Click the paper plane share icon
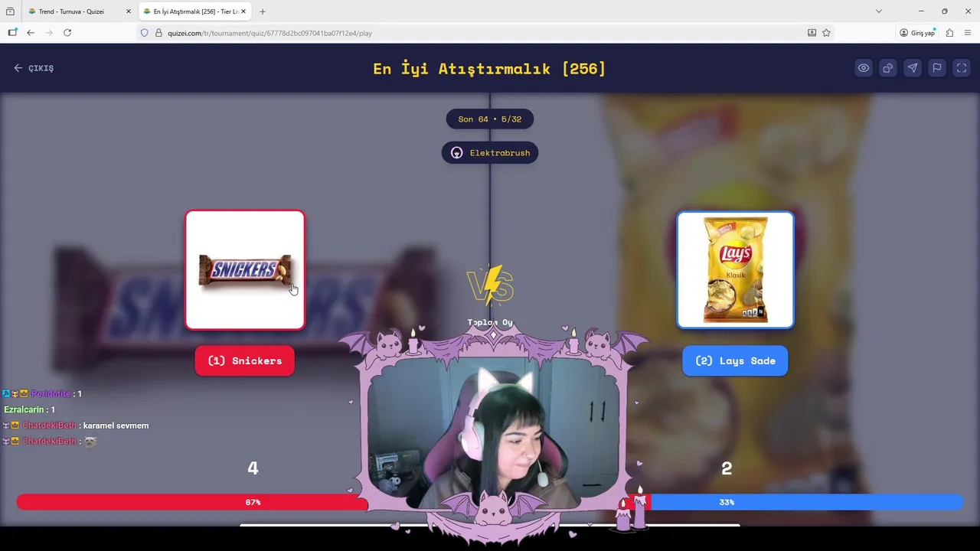This screenshot has height=551, width=980. click(x=913, y=68)
